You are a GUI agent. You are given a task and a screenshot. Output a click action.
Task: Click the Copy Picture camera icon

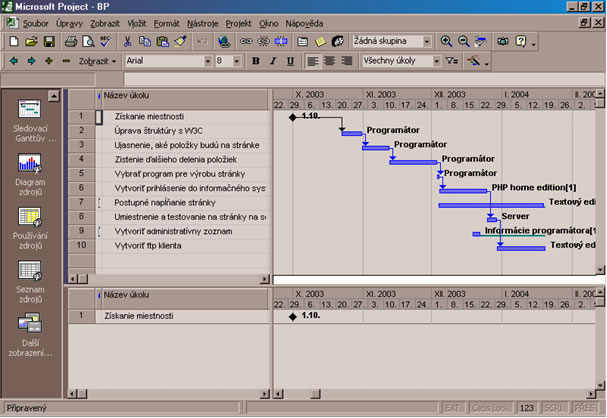tap(503, 41)
